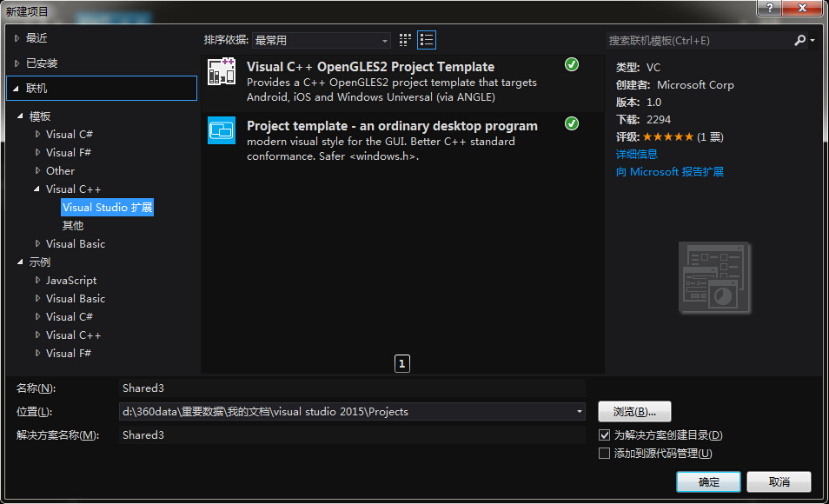Enable add to source control checkbox
This screenshot has width=829, height=504.
pos(604,454)
